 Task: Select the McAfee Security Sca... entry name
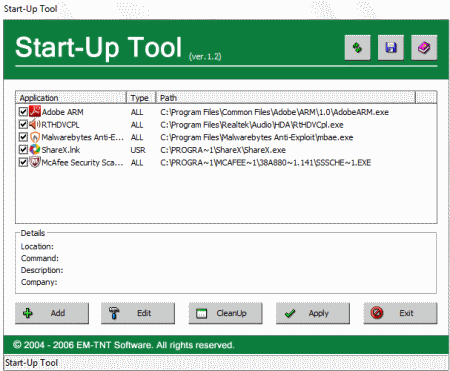82,163
